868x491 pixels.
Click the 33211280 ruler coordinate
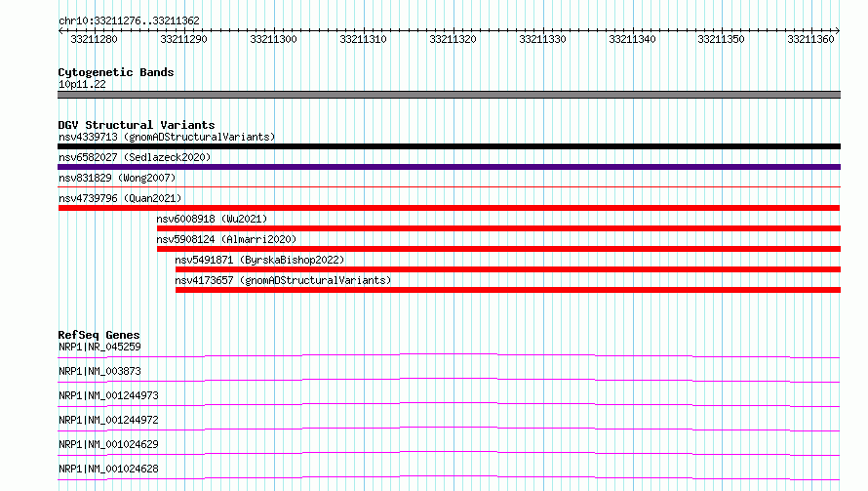click(x=94, y=39)
